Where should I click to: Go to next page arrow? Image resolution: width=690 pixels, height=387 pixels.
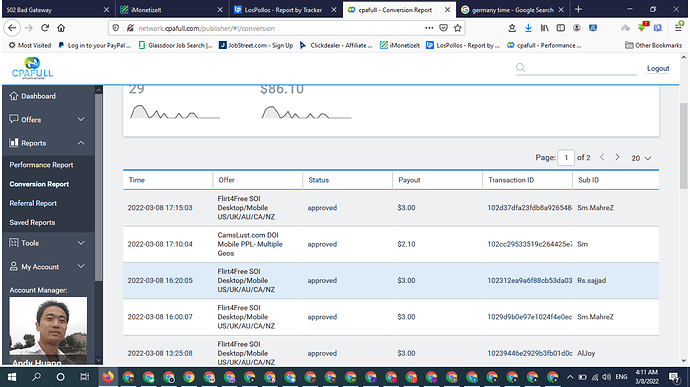point(617,157)
